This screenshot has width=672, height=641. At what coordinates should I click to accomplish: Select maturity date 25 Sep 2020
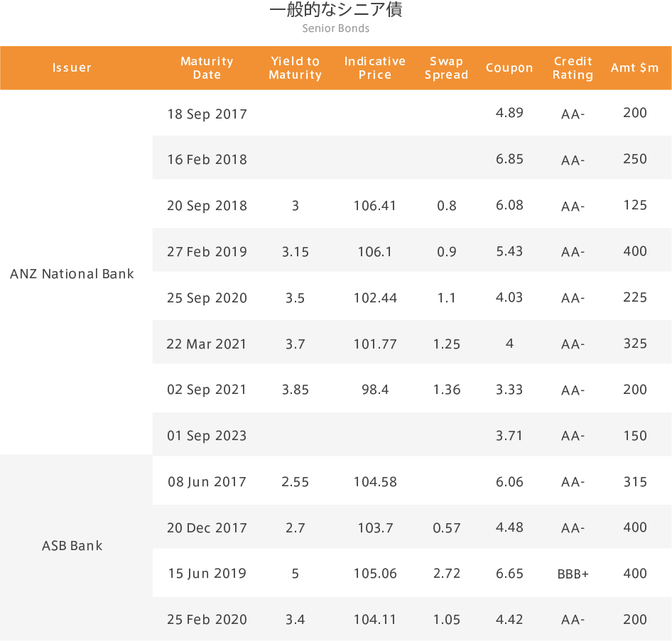click(x=207, y=298)
